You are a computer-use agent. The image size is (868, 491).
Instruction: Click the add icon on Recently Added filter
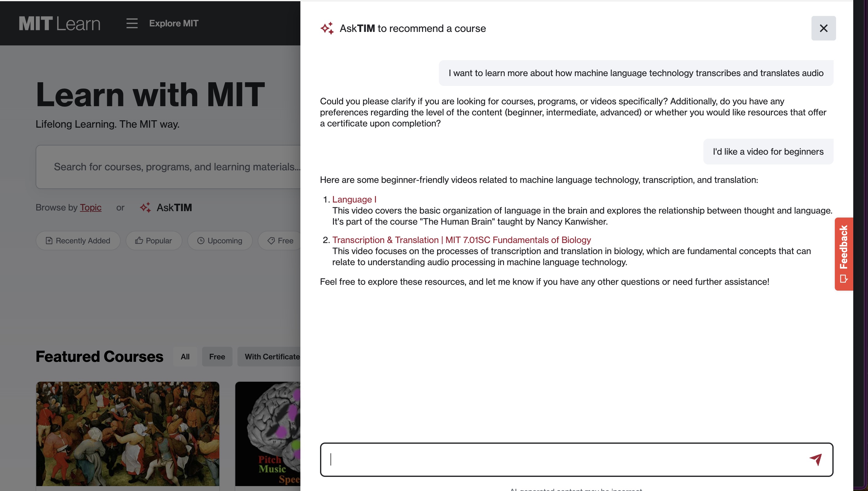pos(49,241)
